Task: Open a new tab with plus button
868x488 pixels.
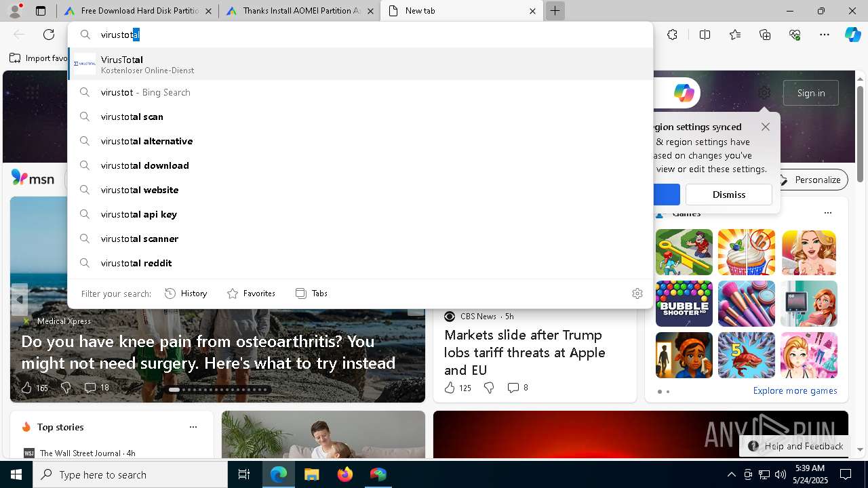Action: pyautogui.click(x=555, y=11)
